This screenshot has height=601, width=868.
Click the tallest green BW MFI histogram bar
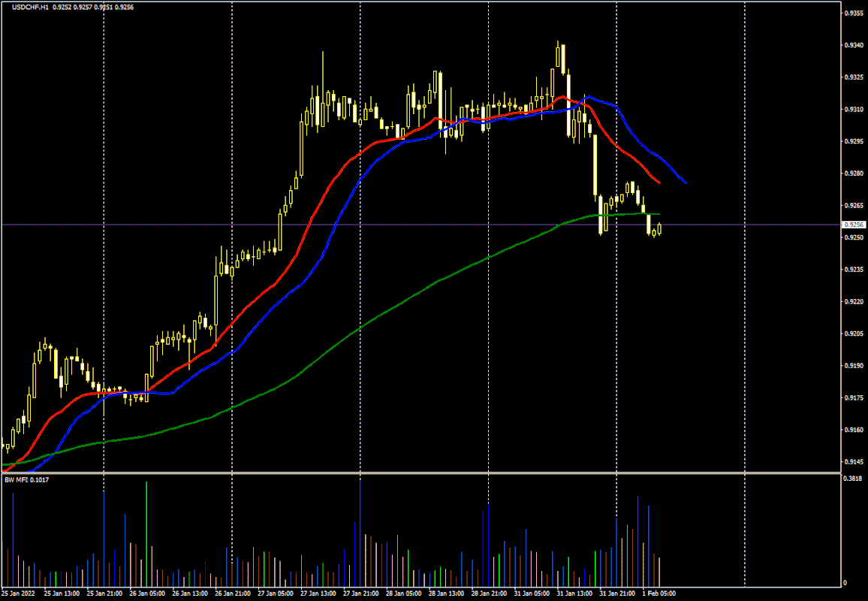pos(146,533)
